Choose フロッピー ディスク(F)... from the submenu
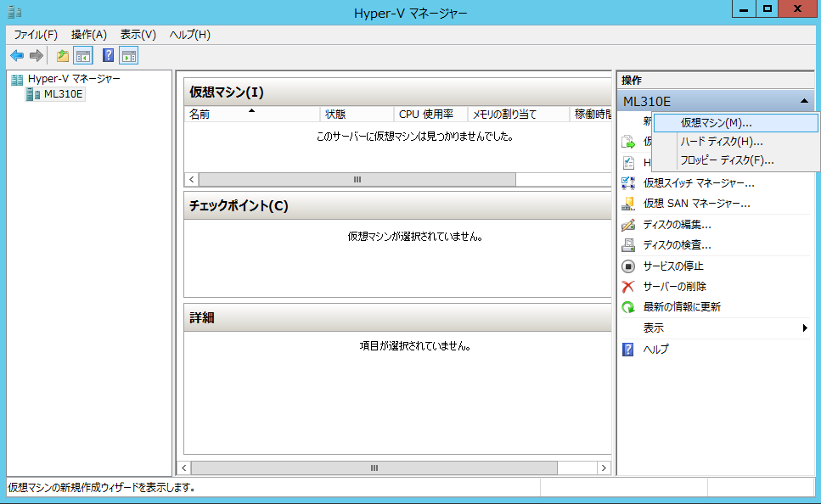821x504 pixels. pyautogui.click(x=727, y=160)
